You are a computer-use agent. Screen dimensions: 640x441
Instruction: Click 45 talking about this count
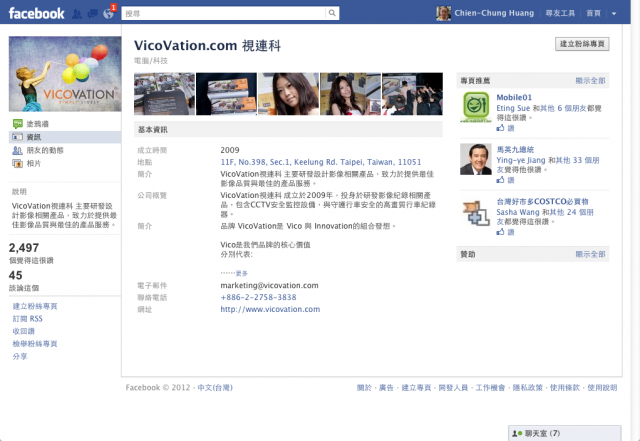pyautogui.click(x=16, y=275)
